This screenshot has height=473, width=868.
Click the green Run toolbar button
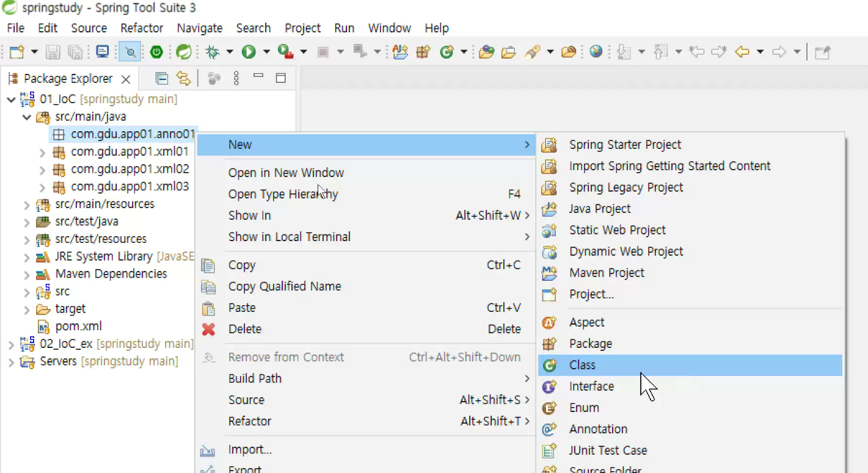pos(249,52)
